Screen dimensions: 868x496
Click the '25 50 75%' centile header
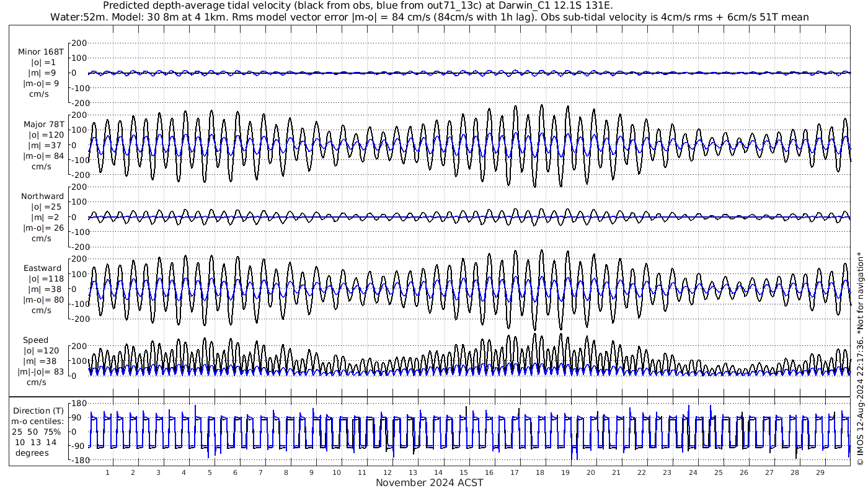[x=35, y=432]
